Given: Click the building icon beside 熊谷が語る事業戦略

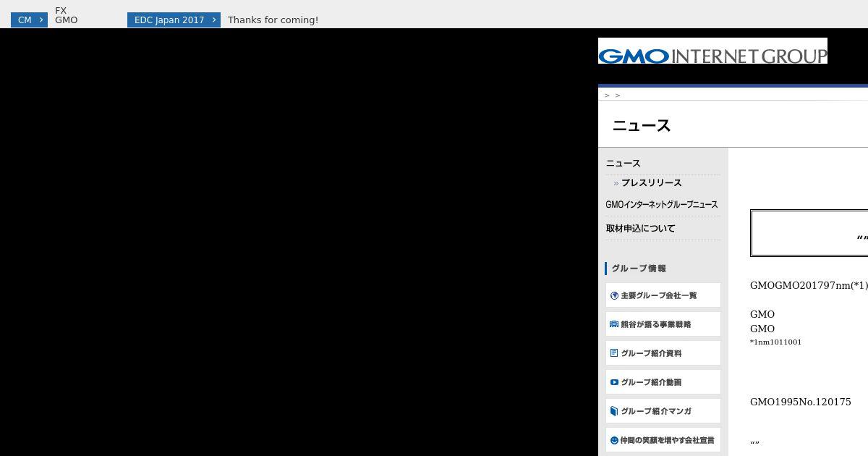Looking at the screenshot, I should [614, 324].
